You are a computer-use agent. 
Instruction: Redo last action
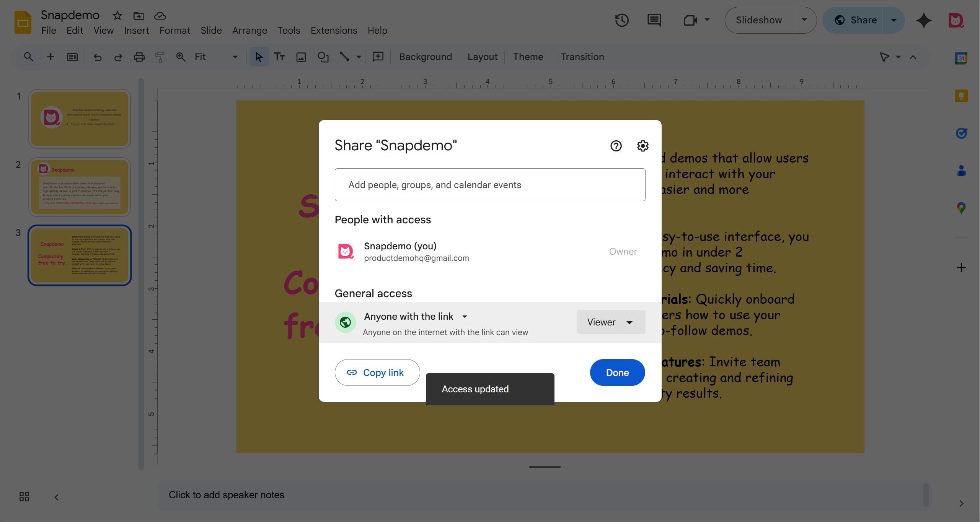point(118,57)
